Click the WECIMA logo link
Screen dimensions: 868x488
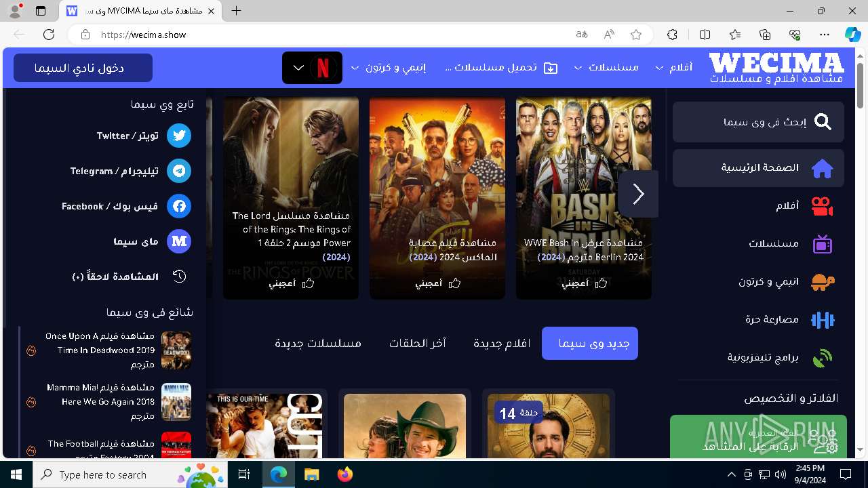(776, 68)
